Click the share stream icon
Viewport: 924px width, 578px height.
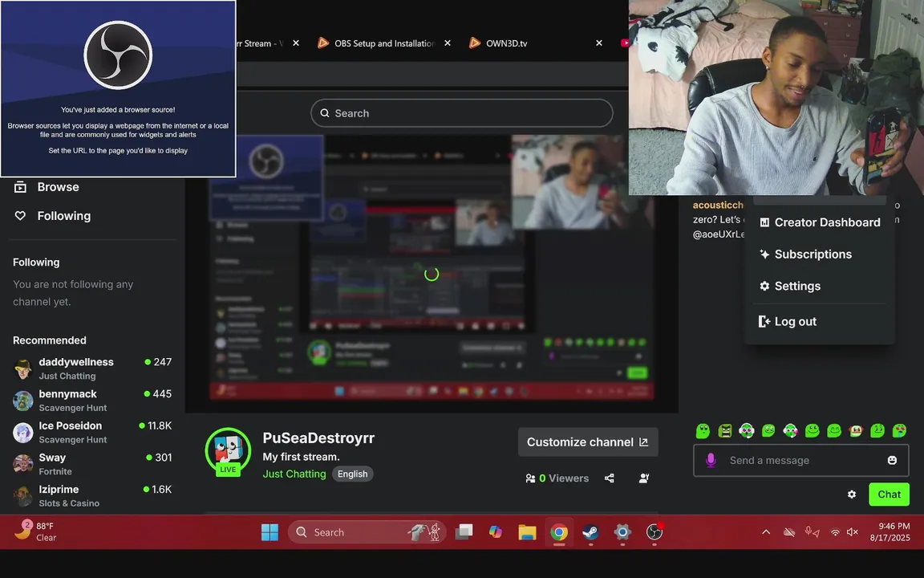(610, 478)
